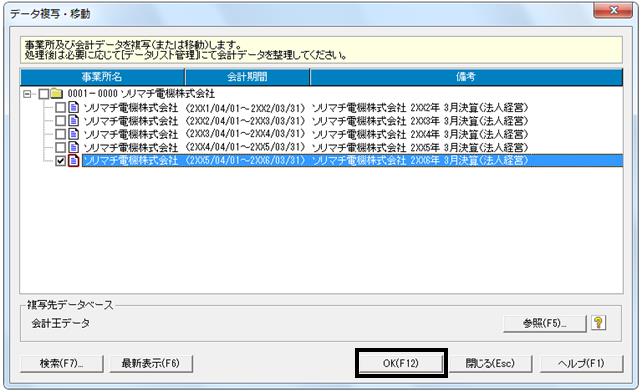Check the 2XX1/04/01～2XX2/03/31 data checkbox
642x392 pixels.
[x=61, y=108]
